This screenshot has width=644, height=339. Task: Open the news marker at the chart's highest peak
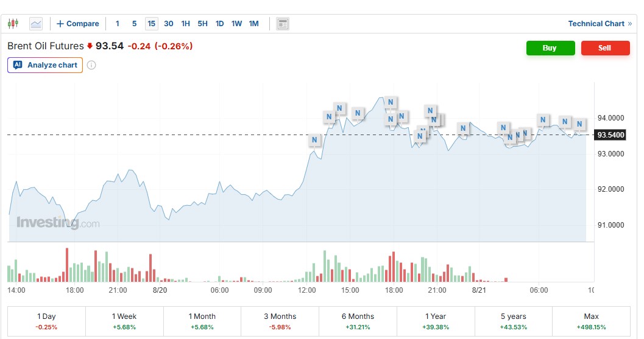[391, 102]
